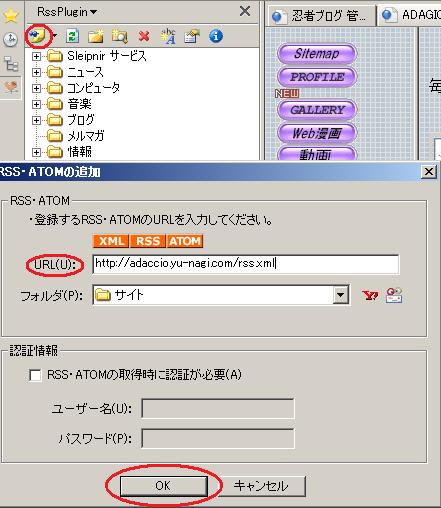Image resolution: width=441 pixels, height=508 pixels.
Task: Select the コンピュータ tree item
Action: point(84,88)
